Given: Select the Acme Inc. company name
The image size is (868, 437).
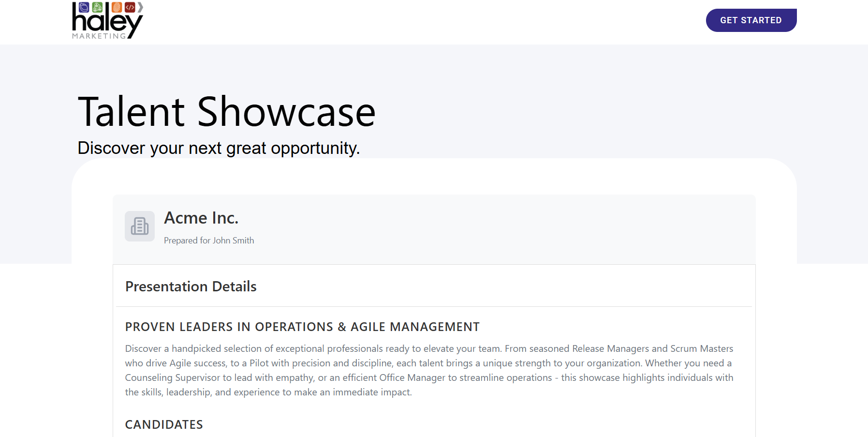Looking at the screenshot, I should pos(201,218).
